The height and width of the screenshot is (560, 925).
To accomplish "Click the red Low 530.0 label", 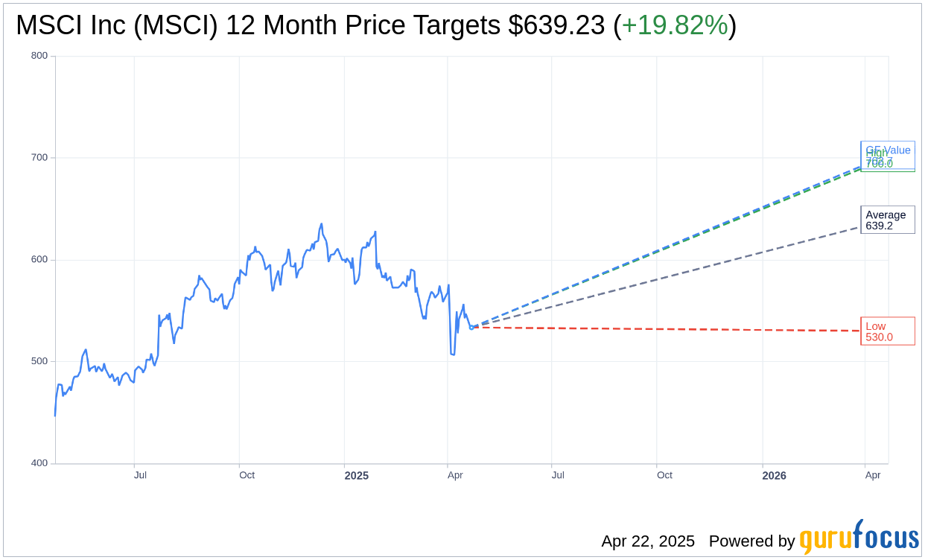I will (887, 331).
